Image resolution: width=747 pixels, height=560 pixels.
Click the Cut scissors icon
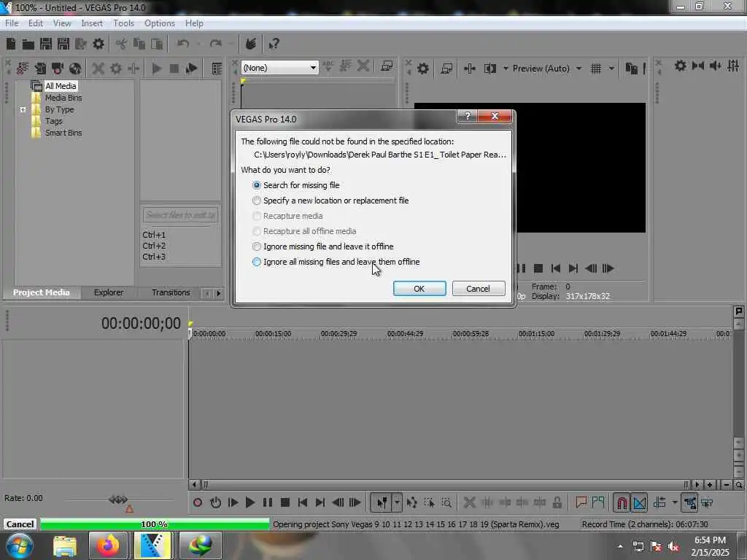point(122,44)
